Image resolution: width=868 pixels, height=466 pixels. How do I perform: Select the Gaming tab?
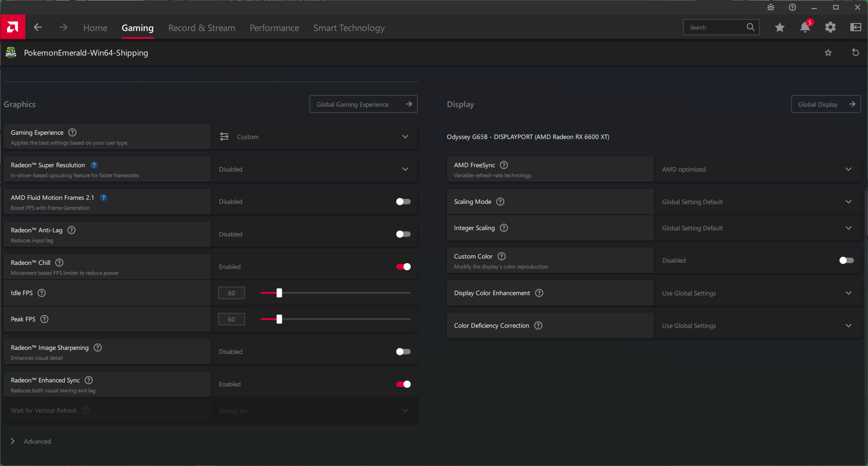click(x=138, y=28)
